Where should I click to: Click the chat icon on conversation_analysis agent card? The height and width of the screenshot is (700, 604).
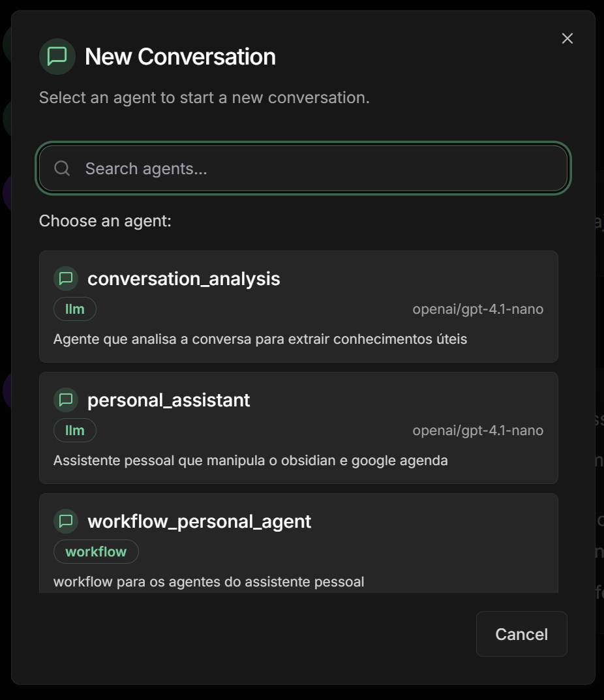coord(66,279)
